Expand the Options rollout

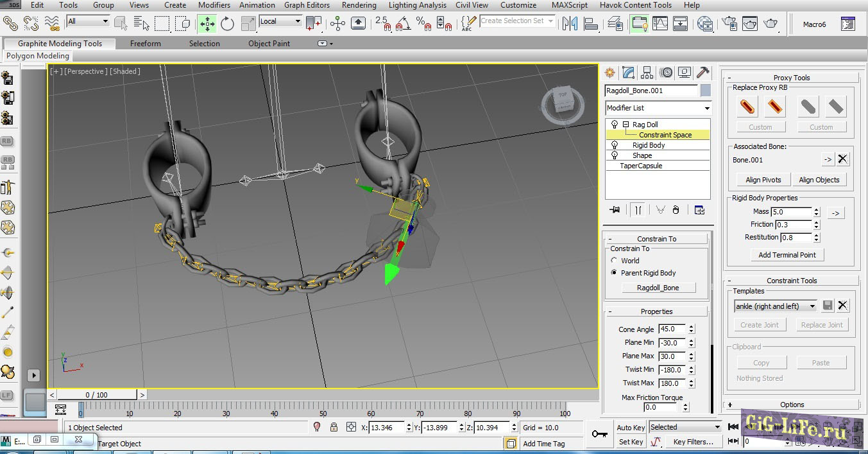(x=792, y=405)
